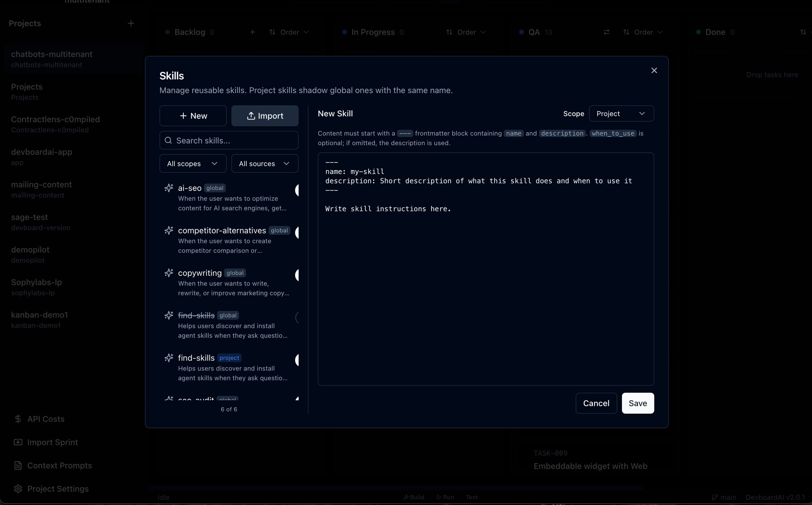Click the API Costs dollar icon
Image resolution: width=812 pixels, height=505 pixels.
click(x=18, y=419)
